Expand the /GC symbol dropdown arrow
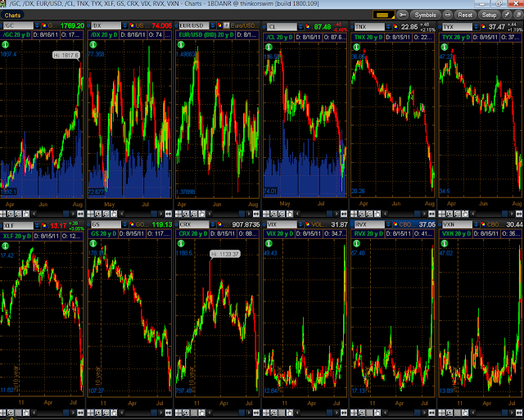Viewport: 524px width, 420px height. point(37,25)
